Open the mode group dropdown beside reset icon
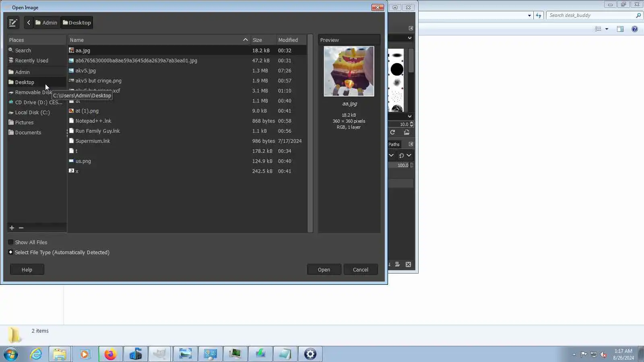644x362 pixels. (x=409, y=156)
